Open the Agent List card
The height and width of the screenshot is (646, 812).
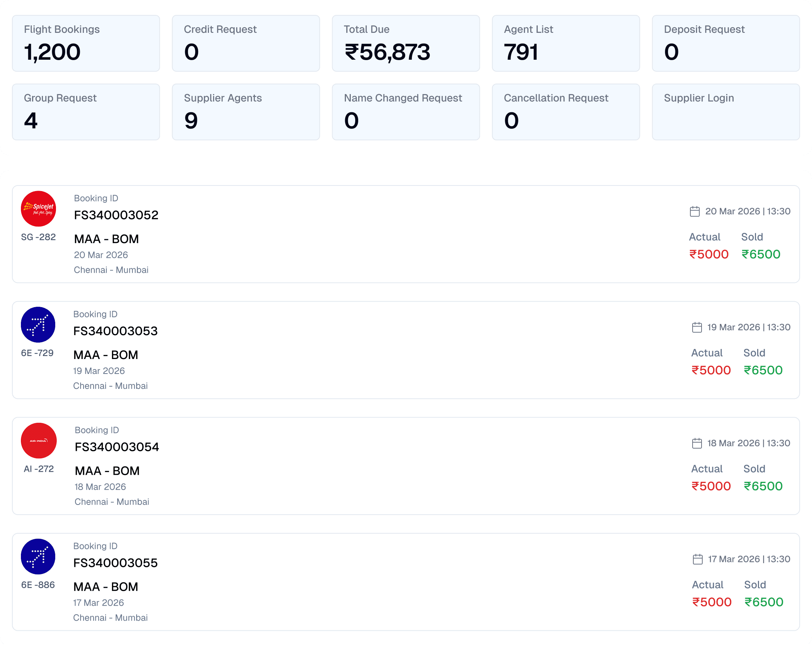tap(566, 43)
